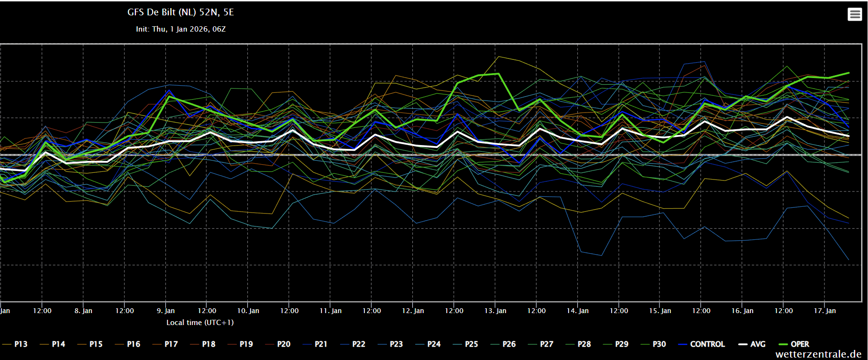868x360 pixels.
Task: Hide the P24 ensemble member line
Action: [x=428, y=344]
